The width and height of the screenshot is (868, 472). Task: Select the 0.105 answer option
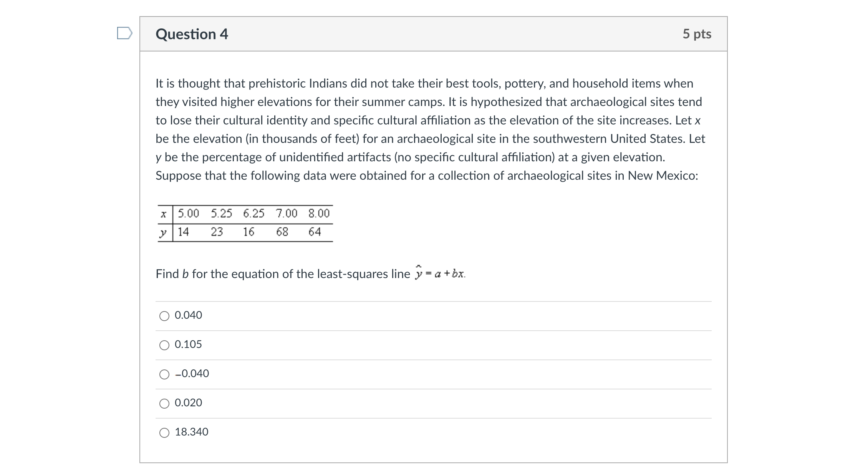pos(164,345)
